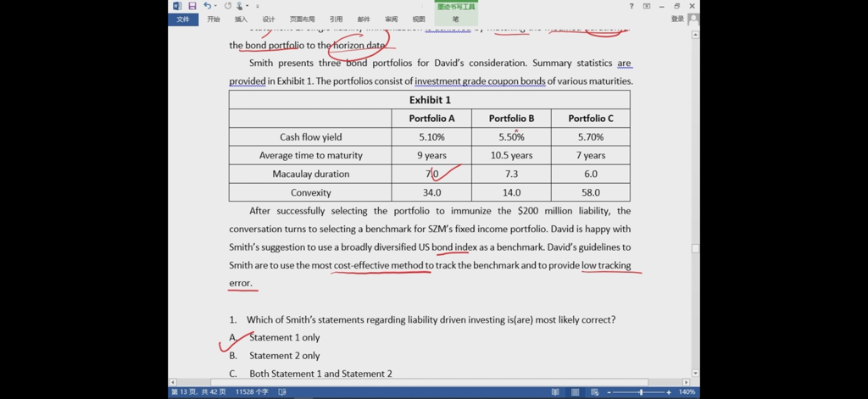Click the '7 years' table cell
The image size is (868, 399).
pyautogui.click(x=591, y=156)
